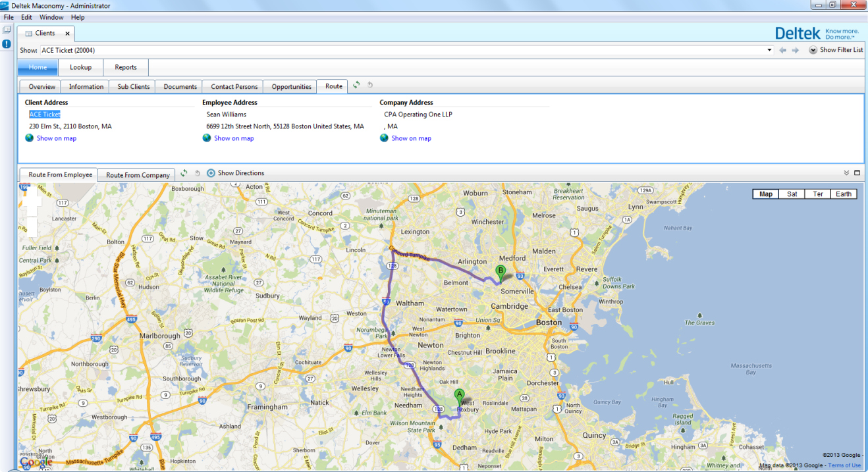This screenshot has height=472, width=868.
Task: Collapse map panel using double-chevron icon
Action: (846, 173)
